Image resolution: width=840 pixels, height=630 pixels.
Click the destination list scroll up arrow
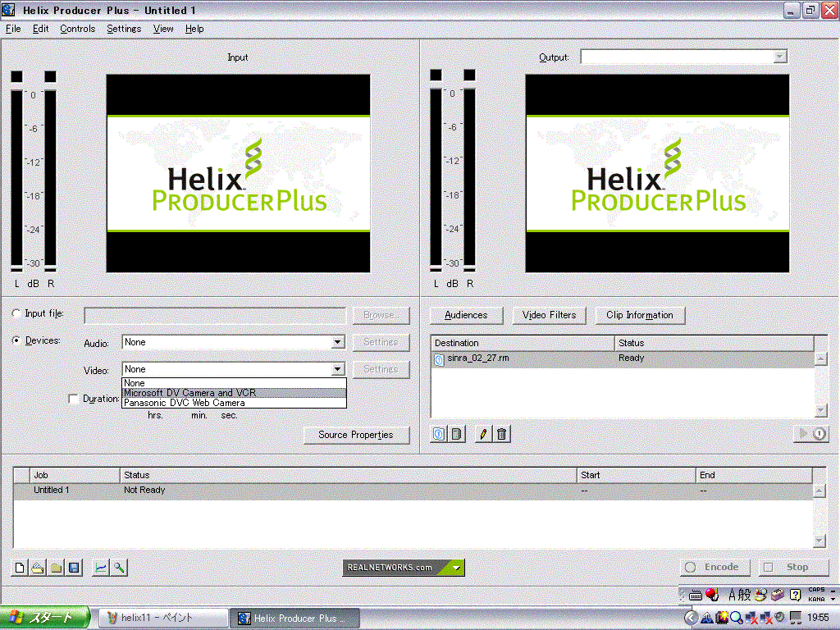tap(820, 358)
